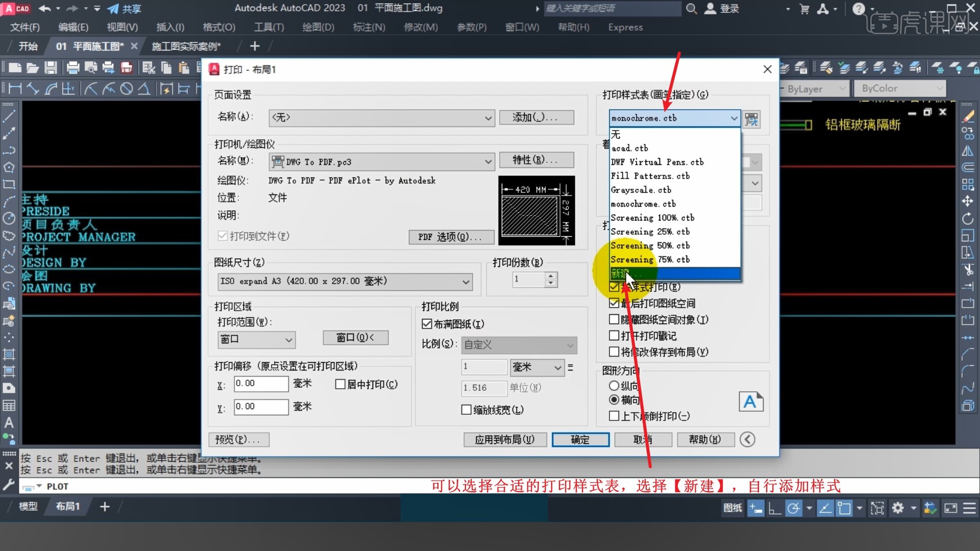The width and height of the screenshot is (980, 551).
Task: Enable the 缩放线宽 checkbox
Action: coord(466,410)
